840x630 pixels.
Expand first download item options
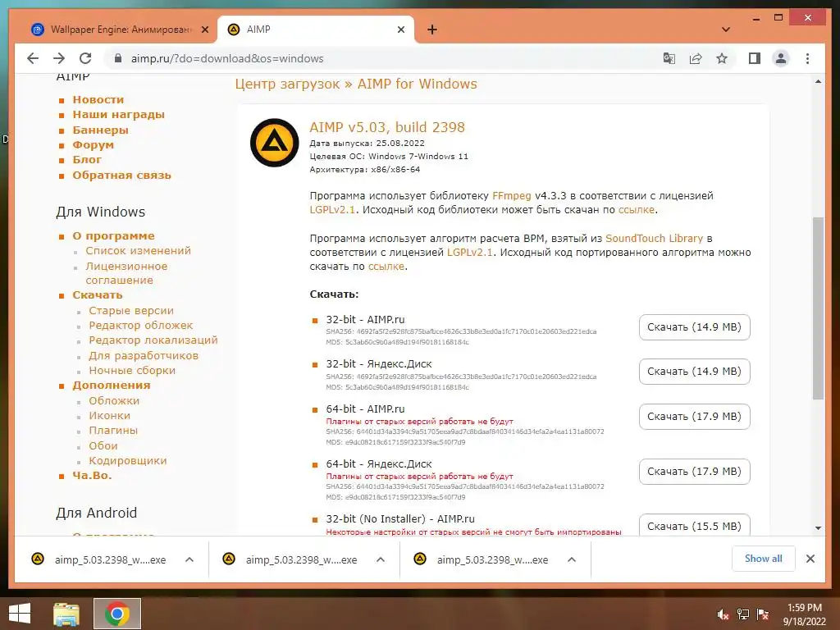189,559
